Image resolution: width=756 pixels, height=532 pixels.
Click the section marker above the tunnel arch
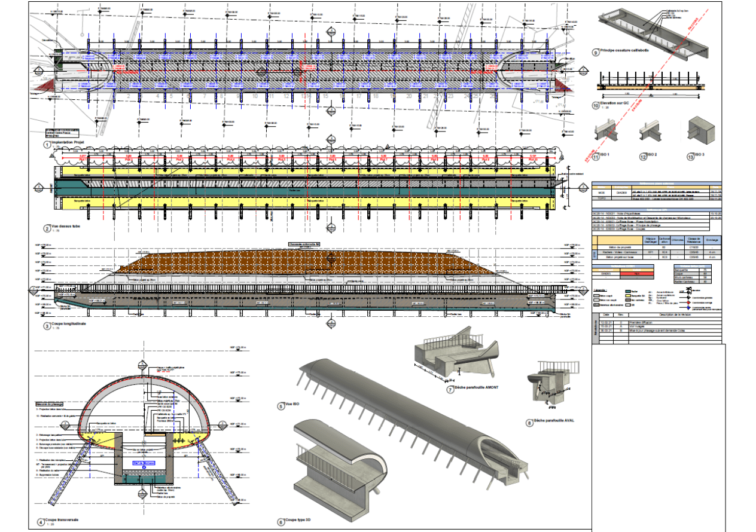pyautogui.click(x=142, y=363)
